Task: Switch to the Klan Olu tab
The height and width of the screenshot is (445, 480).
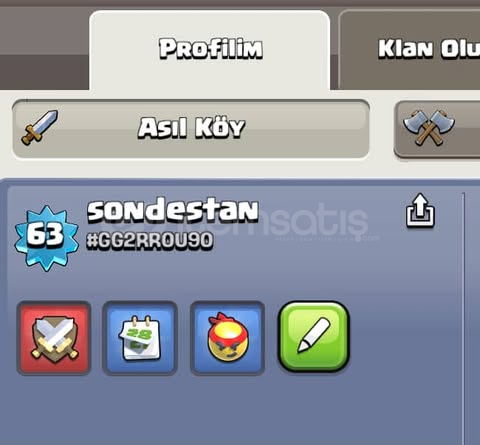Action: [x=409, y=50]
